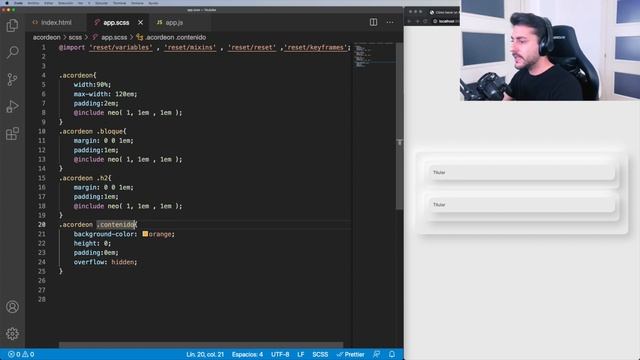Screen dimensions: 640x360
Task: Open the editor More Actions menu
Action: pyautogui.click(x=390, y=22)
